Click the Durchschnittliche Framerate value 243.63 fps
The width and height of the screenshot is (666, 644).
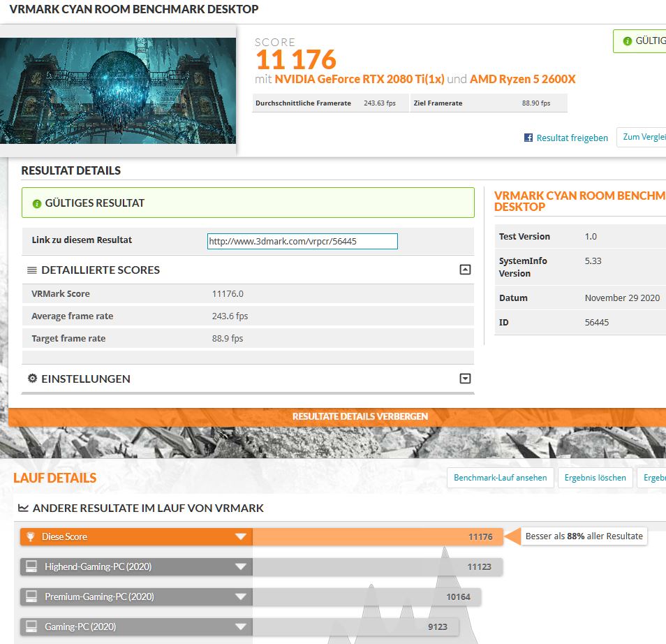click(380, 103)
